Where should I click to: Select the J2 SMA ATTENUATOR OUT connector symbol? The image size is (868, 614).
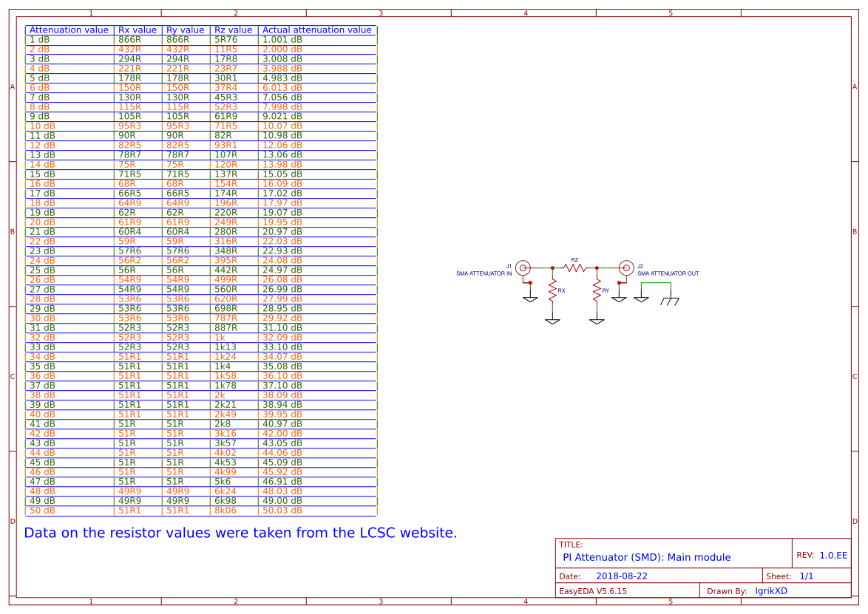[x=626, y=268]
